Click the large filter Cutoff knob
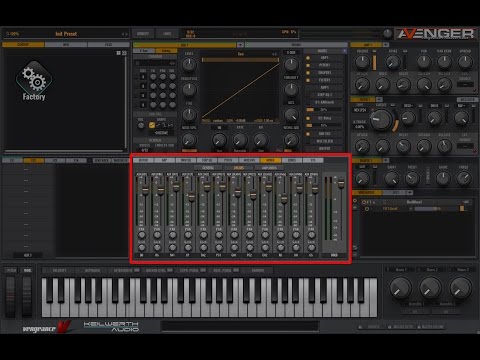This screenshot has width=480, height=360. click(x=381, y=120)
